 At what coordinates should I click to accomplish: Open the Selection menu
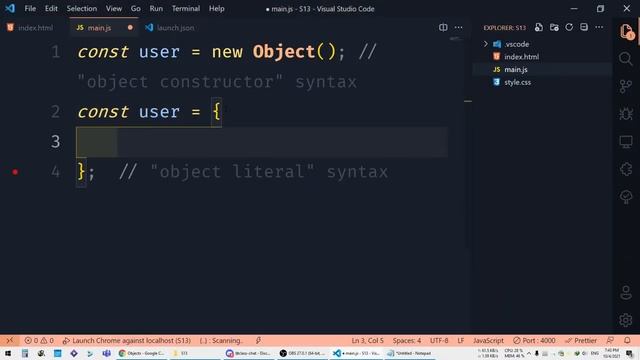point(82,8)
